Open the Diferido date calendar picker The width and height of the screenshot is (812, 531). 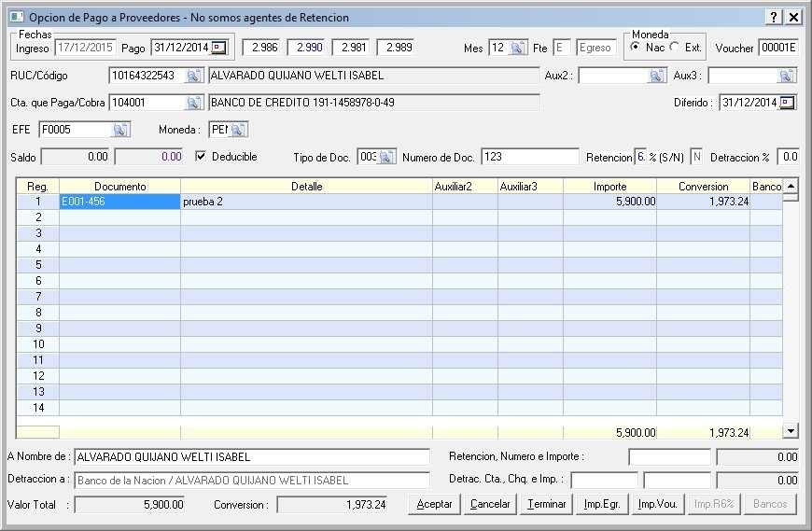point(787,103)
